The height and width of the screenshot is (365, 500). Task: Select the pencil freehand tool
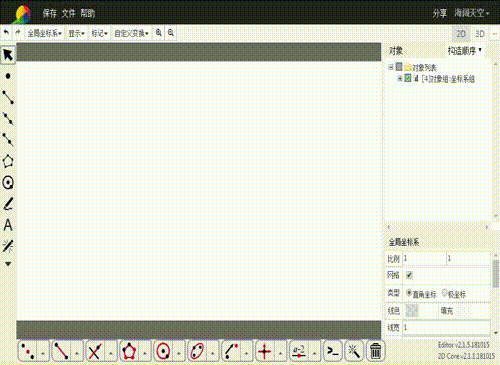point(8,204)
